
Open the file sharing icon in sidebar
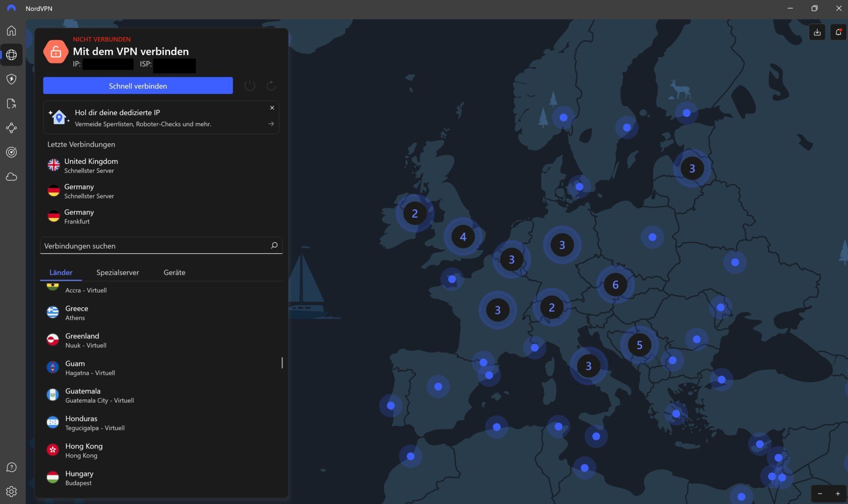pos(11,103)
